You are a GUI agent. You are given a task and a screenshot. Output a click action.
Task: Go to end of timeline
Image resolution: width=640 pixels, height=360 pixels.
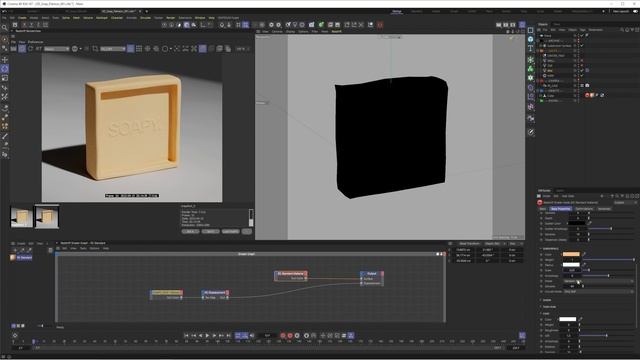pos(228,336)
